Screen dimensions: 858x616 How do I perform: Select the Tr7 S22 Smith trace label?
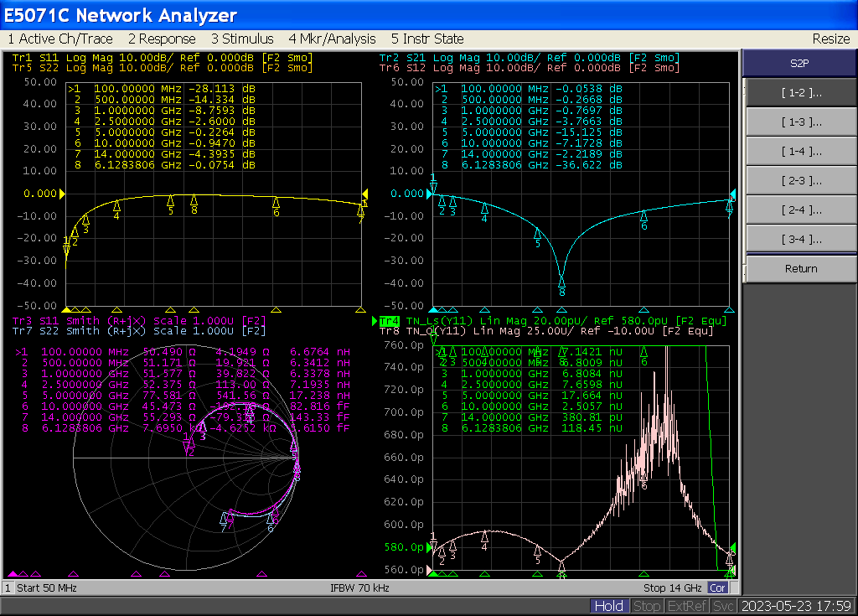point(139,331)
